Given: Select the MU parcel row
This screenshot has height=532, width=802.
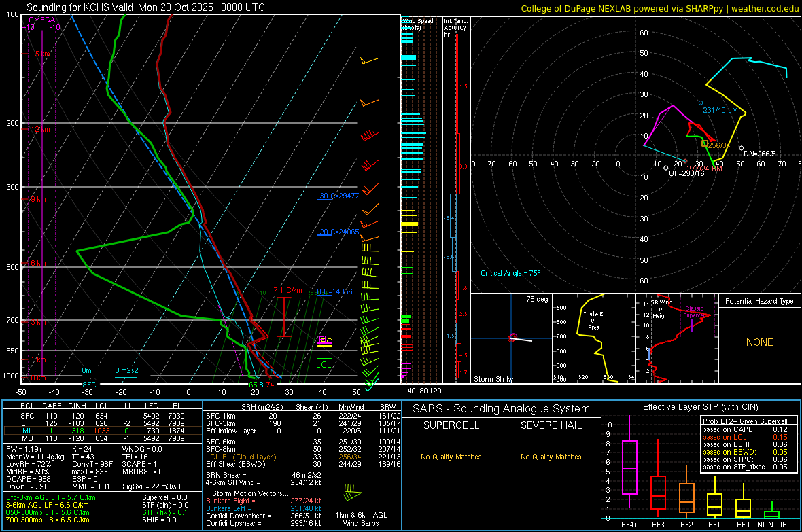Looking at the screenshot, I should click(x=103, y=438).
